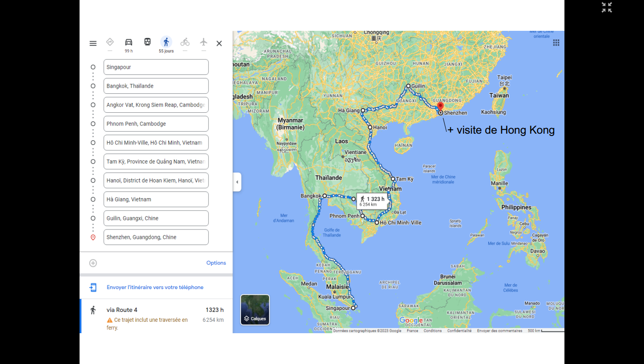Image resolution: width=644 pixels, height=364 pixels.
Task: Click the ferry warning triangle icon
Action: coord(110,320)
